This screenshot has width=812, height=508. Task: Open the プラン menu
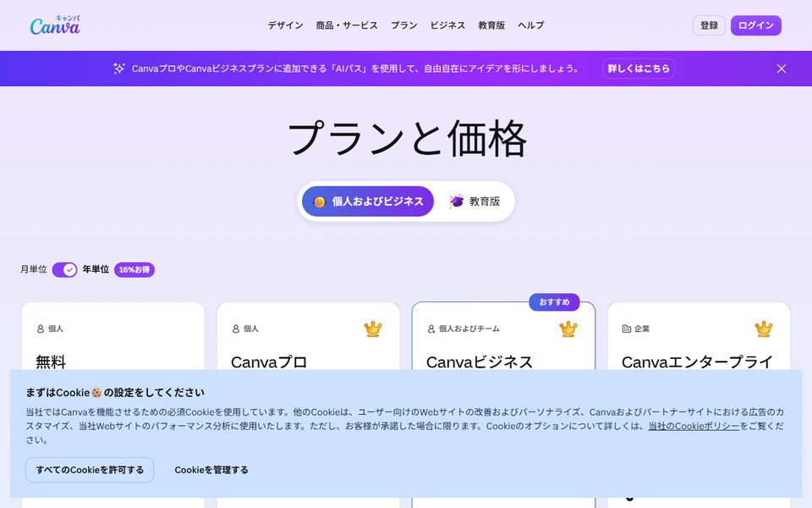click(404, 25)
